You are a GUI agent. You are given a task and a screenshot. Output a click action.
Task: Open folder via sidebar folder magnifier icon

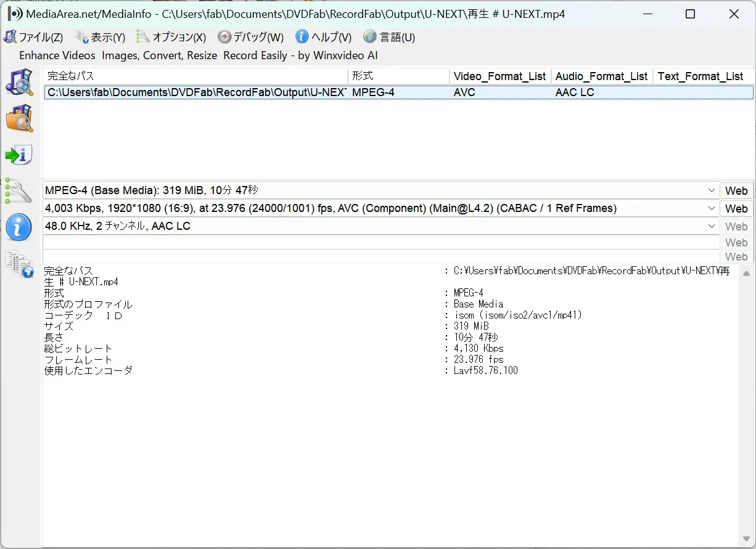point(19,118)
